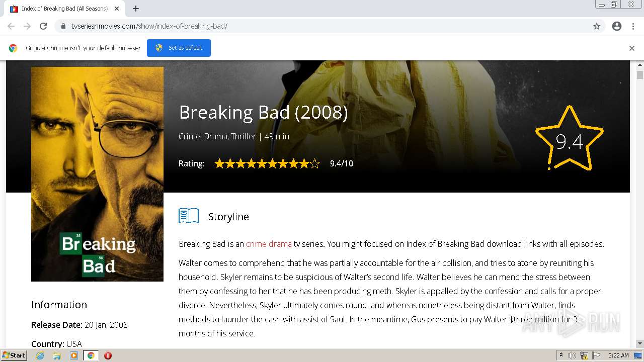The width and height of the screenshot is (644, 362).
Task: Click the Set as default button
Action: tap(179, 48)
